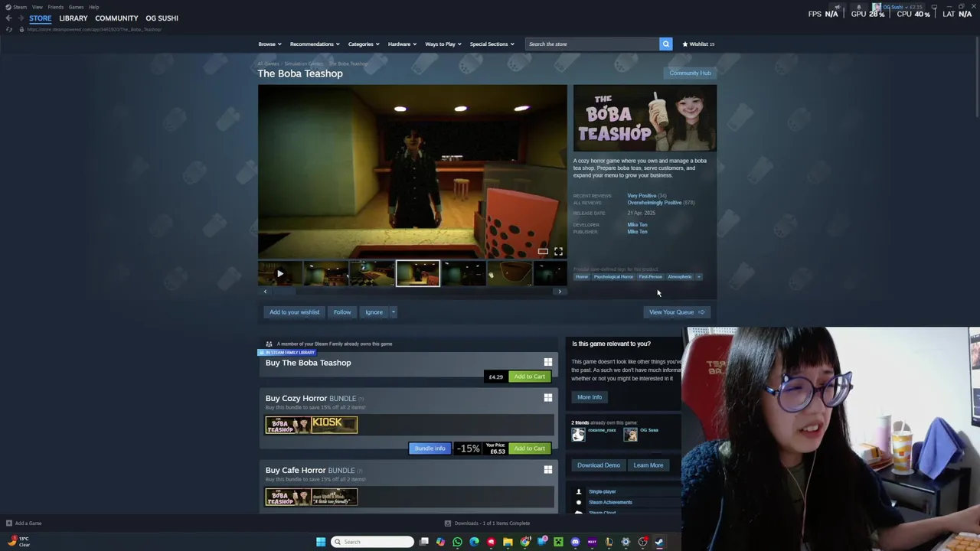Open Overwhelmingly Positive reviews link
This screenshot has width=980, height=551.
pos(655,203)
